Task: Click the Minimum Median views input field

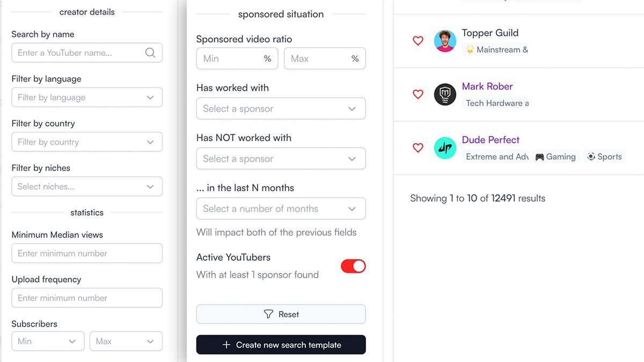Action: click(87, 254)
